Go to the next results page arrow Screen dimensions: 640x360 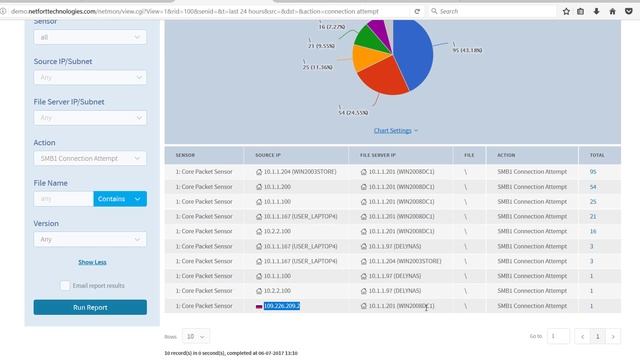coord(613,337)
